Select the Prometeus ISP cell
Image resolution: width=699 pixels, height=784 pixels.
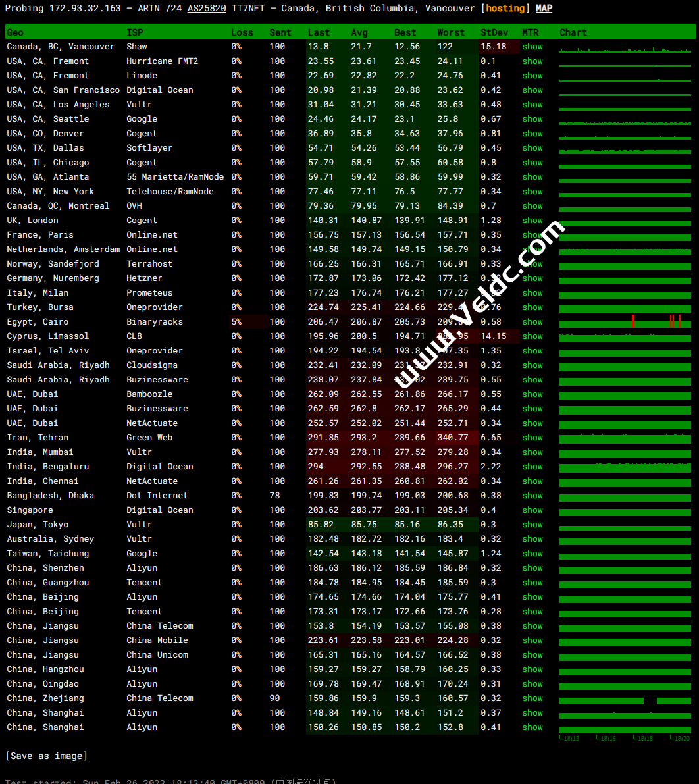(x=149, y=293)
